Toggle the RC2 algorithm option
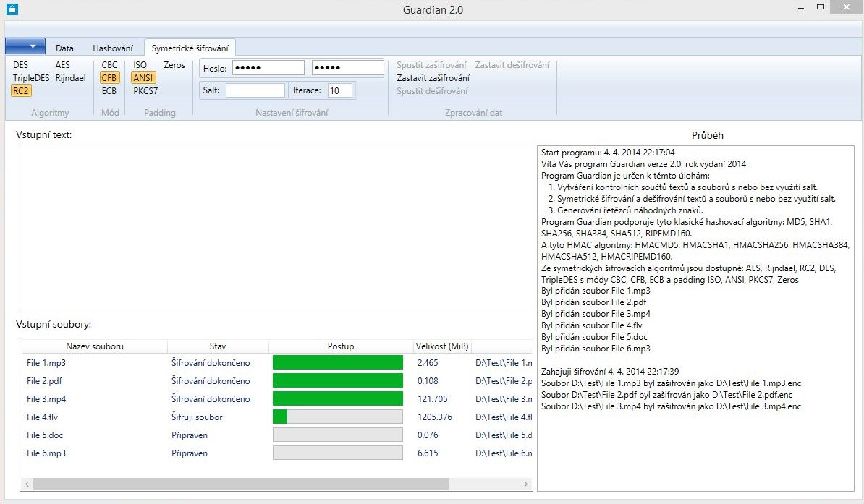The width and height of the screenshot is (864, 504). tap(21, 91)
